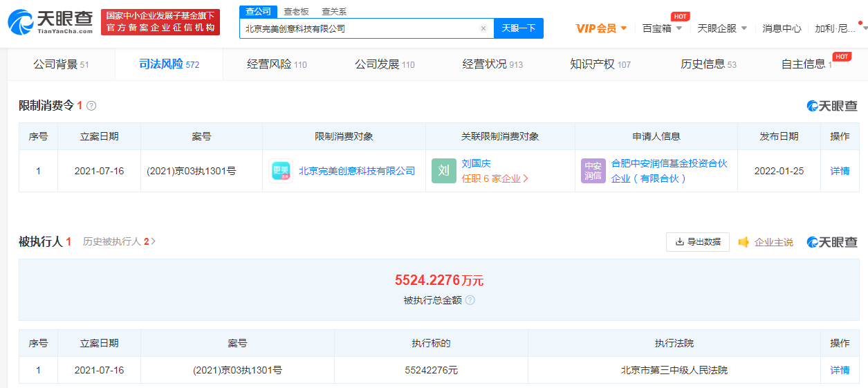868x388 pixels.
Task: Click the green 刘 avatar icon
Action: pyautogui.click(x=443, y=171)
